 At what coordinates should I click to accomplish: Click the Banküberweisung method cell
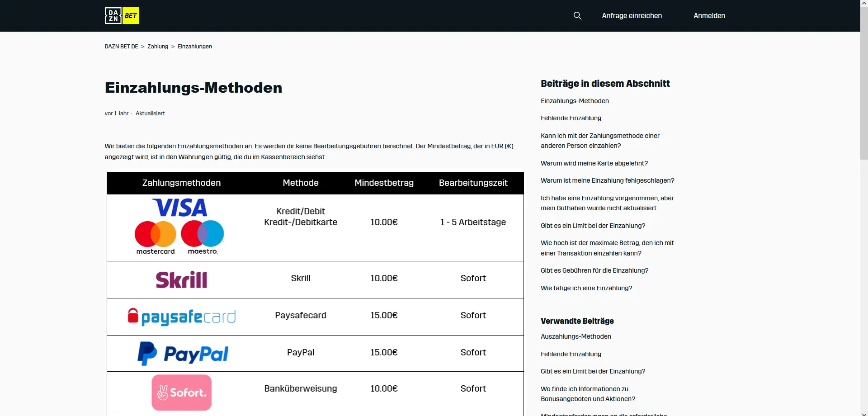(x=301, y=388)
